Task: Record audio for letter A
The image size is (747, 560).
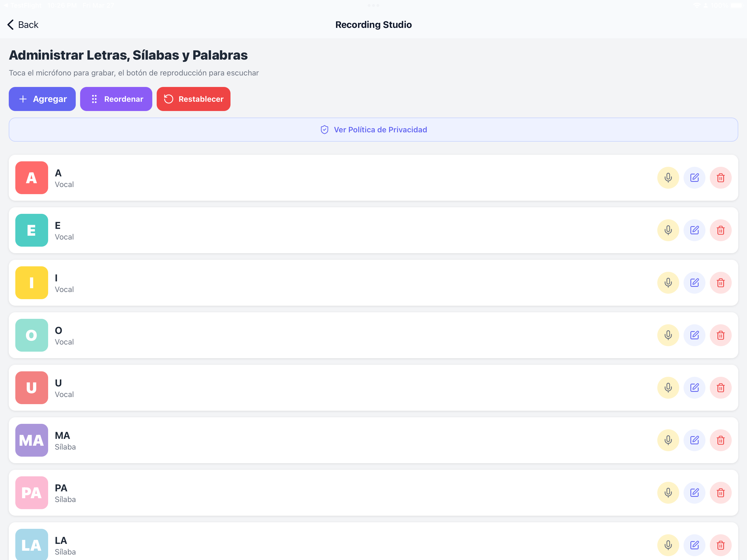Action: [668, 178]
